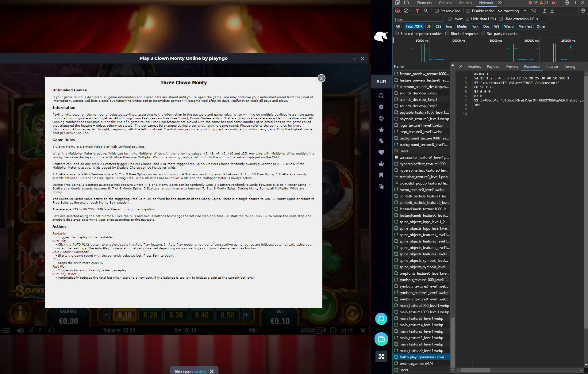
Task: Open Network panel settings gear
Action: click(x=583, y=11)
